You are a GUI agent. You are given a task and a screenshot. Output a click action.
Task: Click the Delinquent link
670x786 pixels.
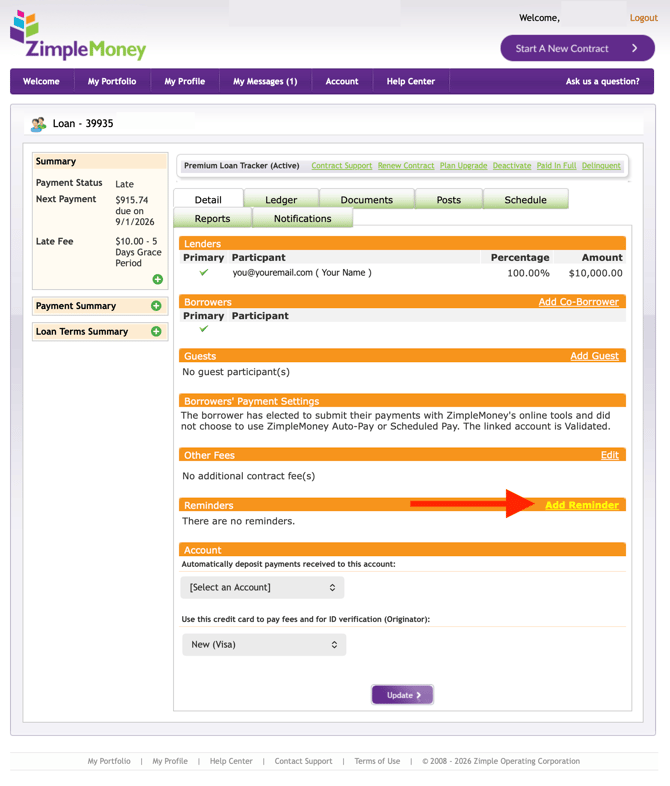click(x=601, y=165)
